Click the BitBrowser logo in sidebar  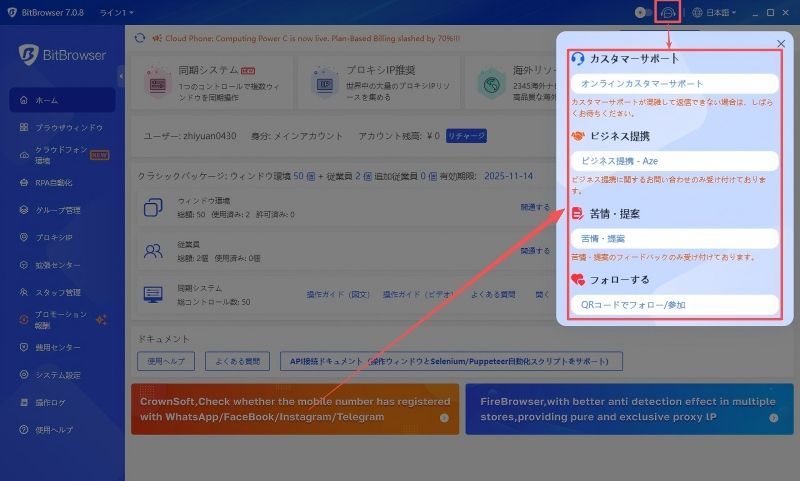(62, 55)
